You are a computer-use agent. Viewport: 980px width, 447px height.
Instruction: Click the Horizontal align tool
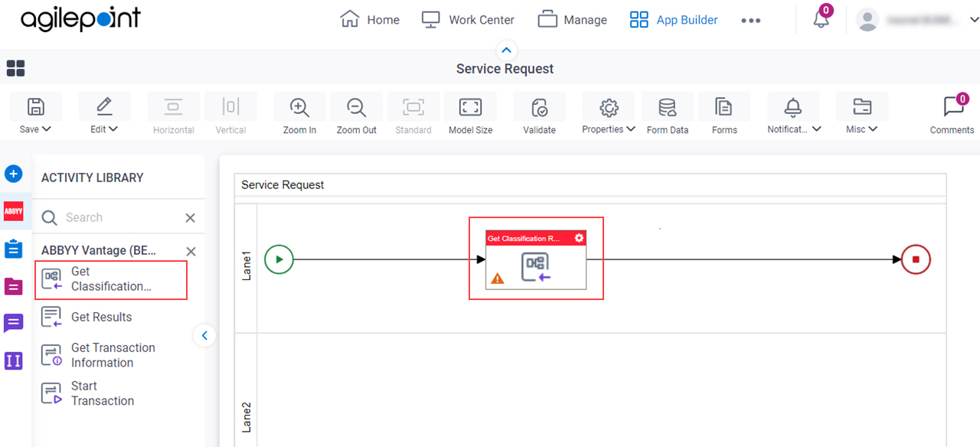(174, 116)
